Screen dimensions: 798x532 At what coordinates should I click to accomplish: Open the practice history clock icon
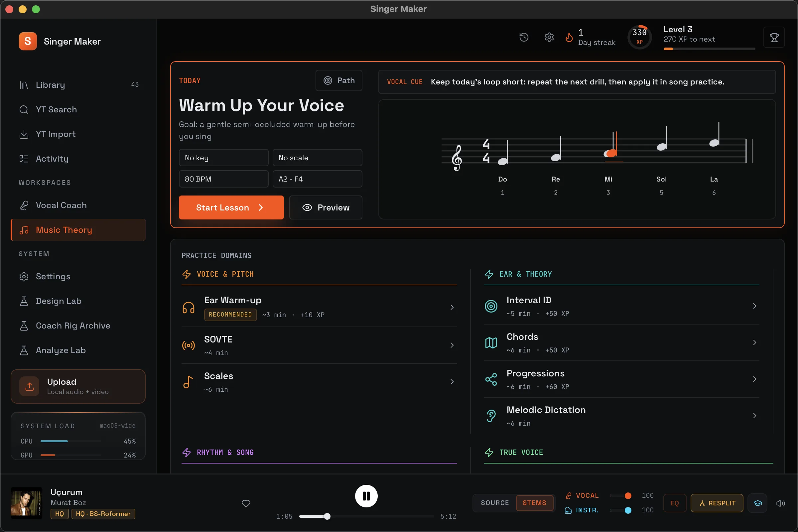point(524,37)
